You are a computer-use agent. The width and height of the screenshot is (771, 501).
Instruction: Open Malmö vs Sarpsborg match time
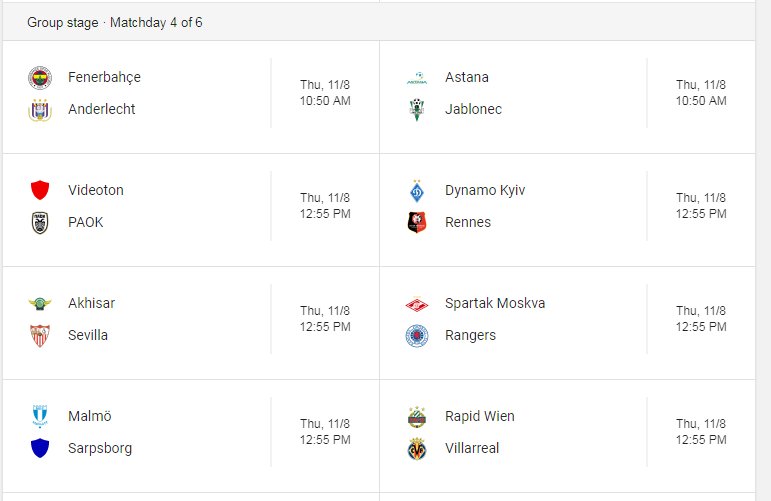pos(326,432)
